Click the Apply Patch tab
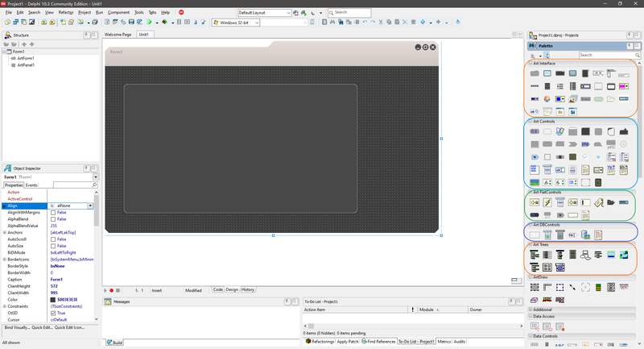This screenshot has height=349, width=644. (348, 342)
